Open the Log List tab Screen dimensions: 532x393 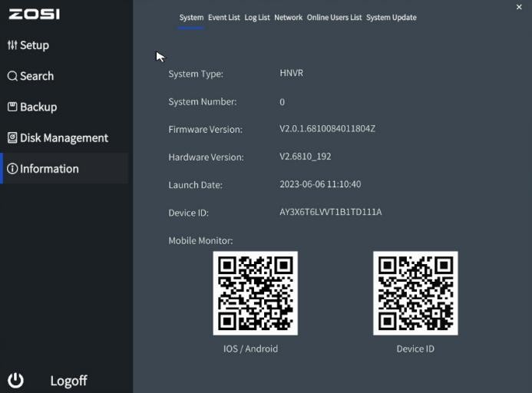pyautogui.click(x=257, y=18)
